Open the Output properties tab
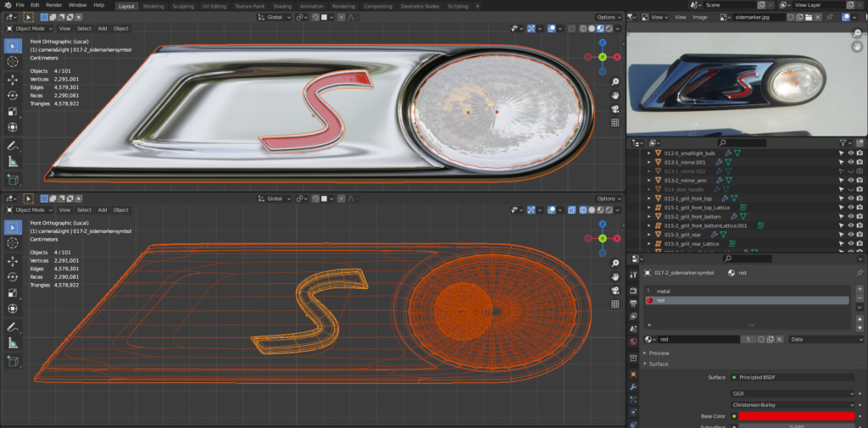868x428 pixels. click(633, 303)
